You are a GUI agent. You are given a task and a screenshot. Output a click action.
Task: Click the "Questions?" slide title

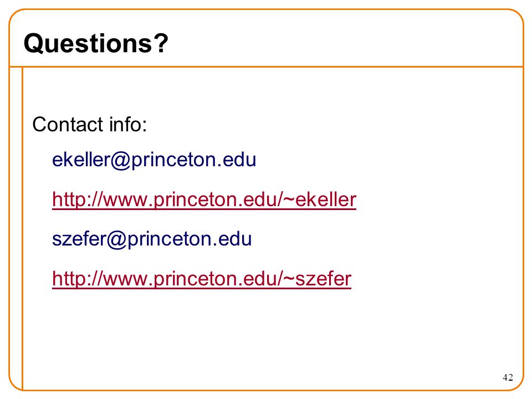[x=96, y=43]
